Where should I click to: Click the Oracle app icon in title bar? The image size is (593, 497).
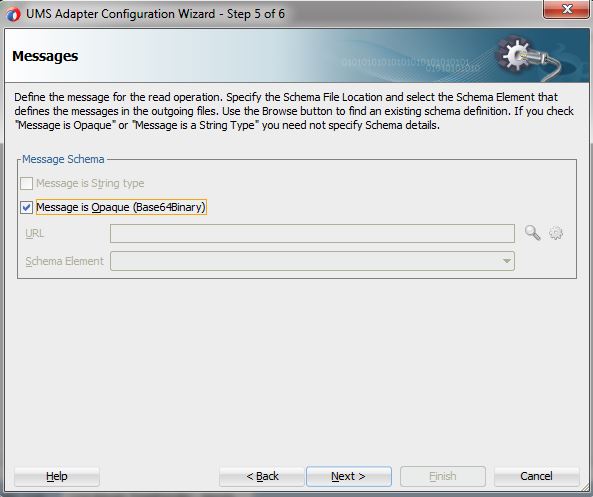tap(14, 15)
